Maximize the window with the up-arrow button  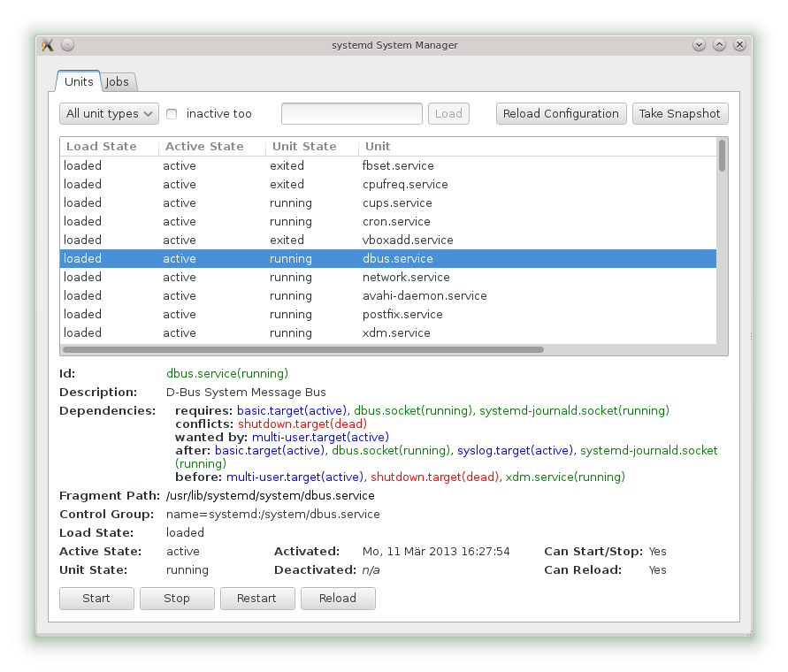719,45
